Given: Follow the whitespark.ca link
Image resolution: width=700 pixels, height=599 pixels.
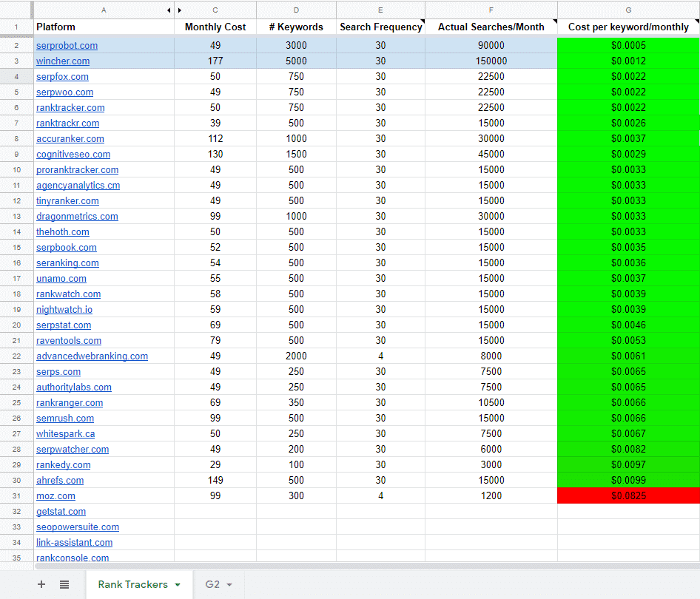Looking at the screenshot, I should coord(66,434).
